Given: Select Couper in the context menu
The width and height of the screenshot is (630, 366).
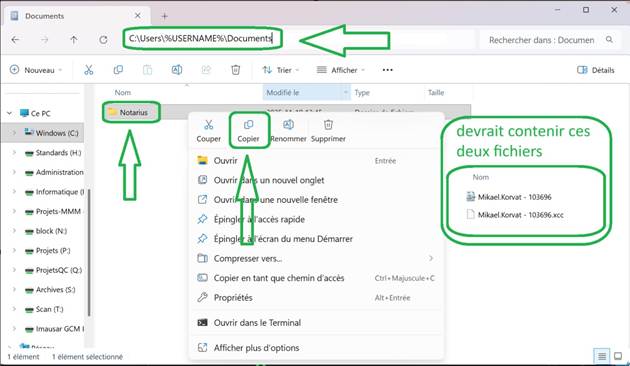Looking at the screenshot, I should tap(209, 131).
